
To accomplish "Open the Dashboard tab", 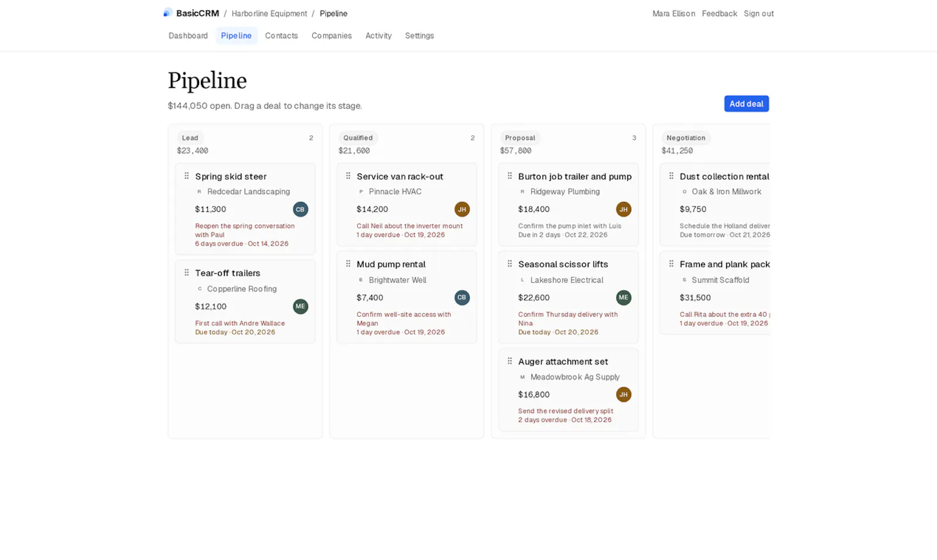I will point(188,36).
